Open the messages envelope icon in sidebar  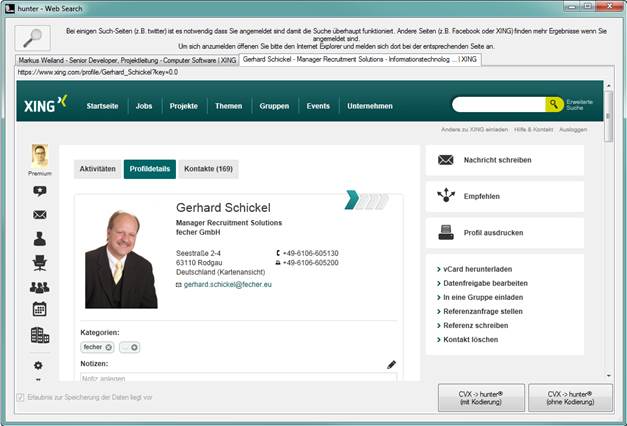(40, 214)
